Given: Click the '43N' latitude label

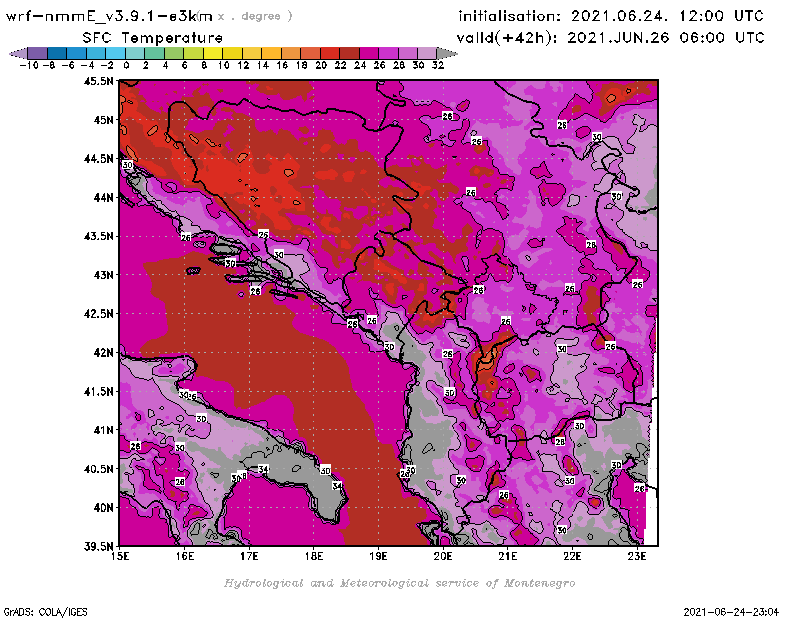Looking at the screenshot, I should (x=103, y=275).
